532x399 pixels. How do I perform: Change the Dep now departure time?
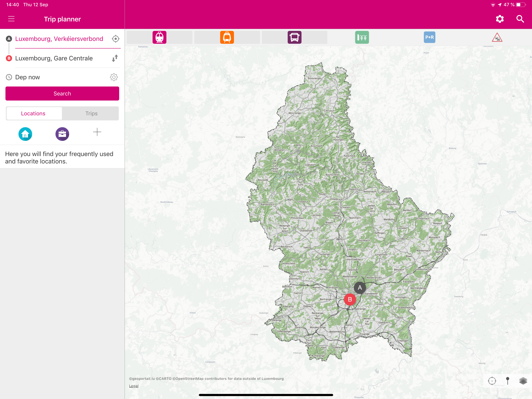(x=28, y=77)
